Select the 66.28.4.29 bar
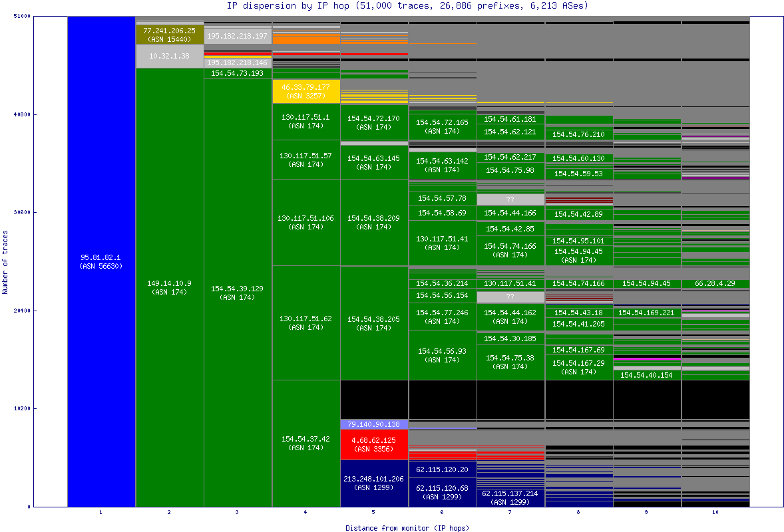 (715, 284)
